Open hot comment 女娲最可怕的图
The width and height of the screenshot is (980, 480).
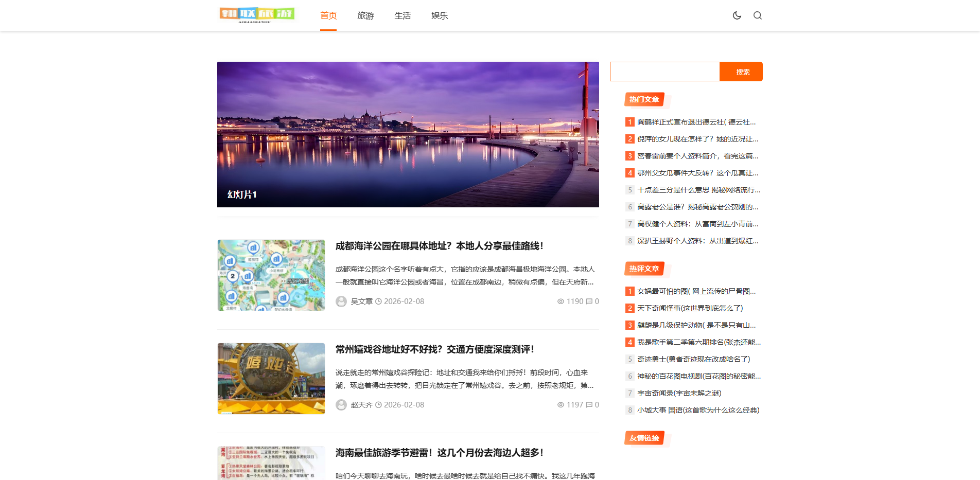click(696, 291)
